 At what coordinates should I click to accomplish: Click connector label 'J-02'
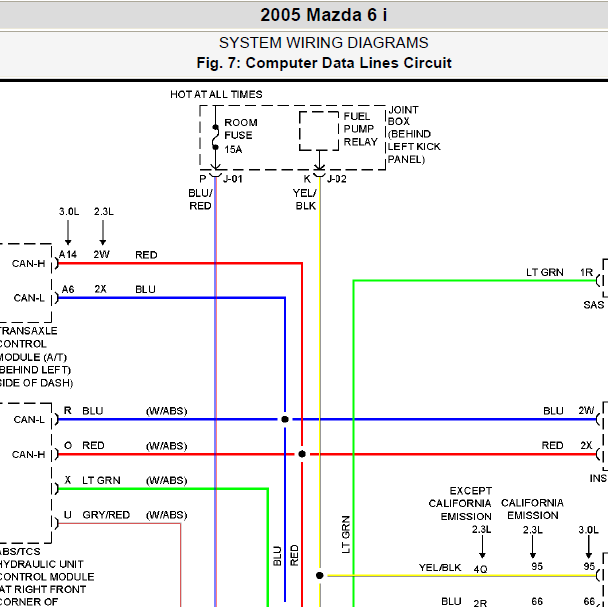click(x=337, y=179)
